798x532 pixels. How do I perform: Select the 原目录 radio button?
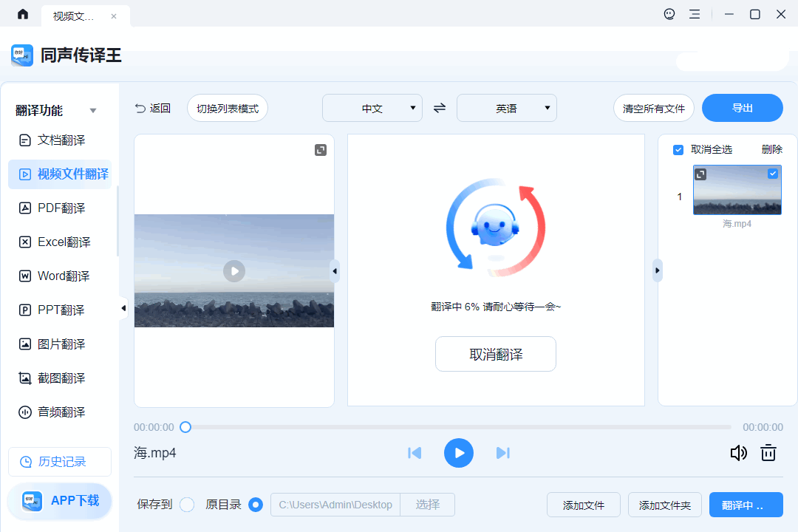pyautogui.click(x=256, y=505)
